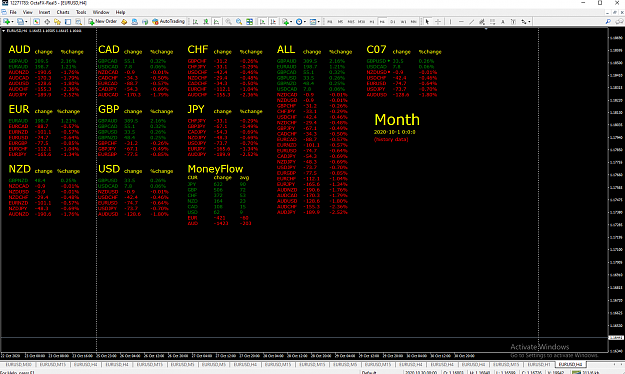Open the Charts menu
The image size is (625, 374).
pos(63,12)
